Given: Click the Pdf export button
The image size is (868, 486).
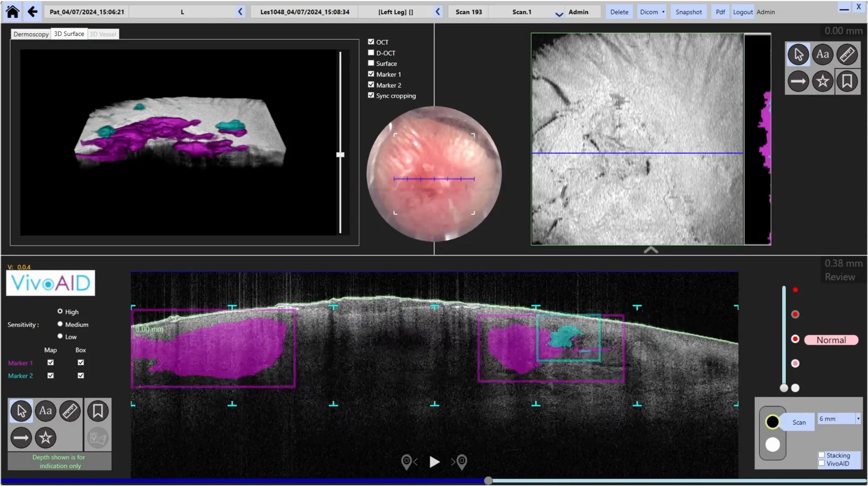Looking at the screenshot, I should 720,12.
